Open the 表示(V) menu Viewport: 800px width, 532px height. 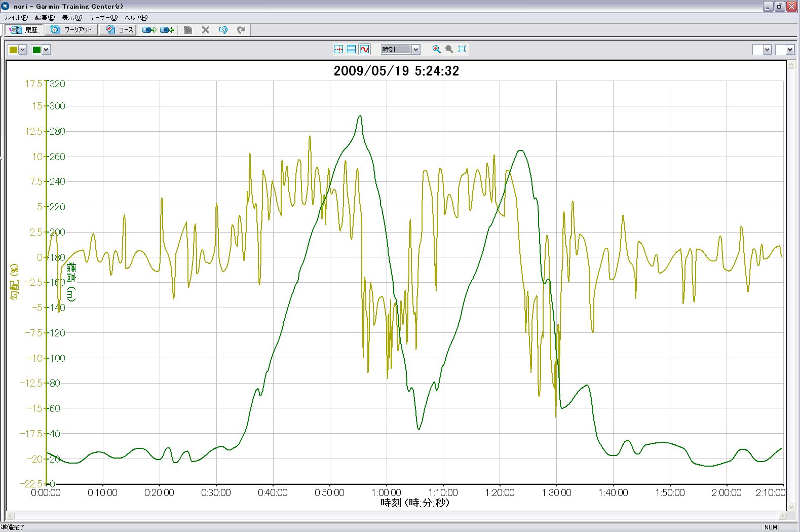(x=72, y=18)
